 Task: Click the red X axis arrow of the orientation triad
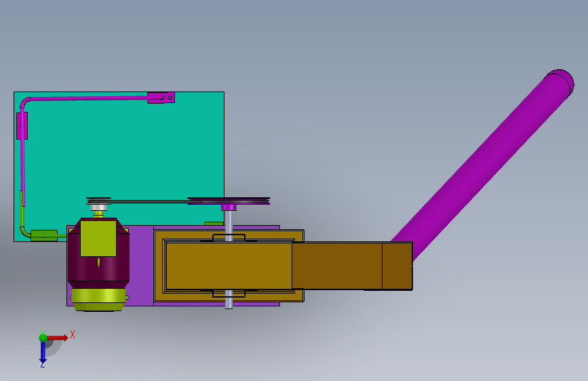[x=58, y=338]
